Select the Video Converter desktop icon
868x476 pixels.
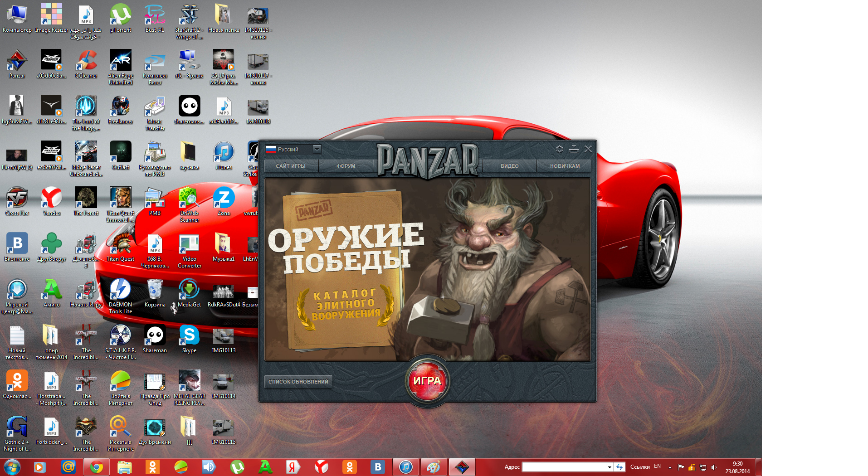click(x=189, y=251)
